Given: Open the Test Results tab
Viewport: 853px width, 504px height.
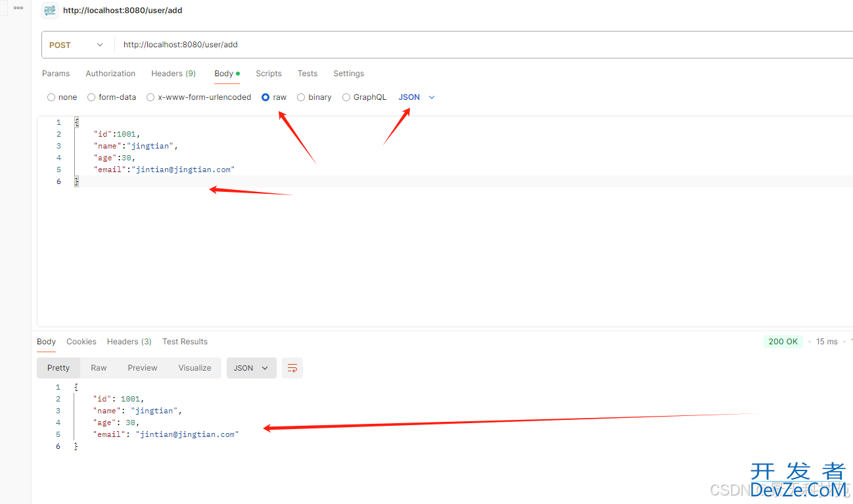Looking at the screenshot, I should click(185, 342).
